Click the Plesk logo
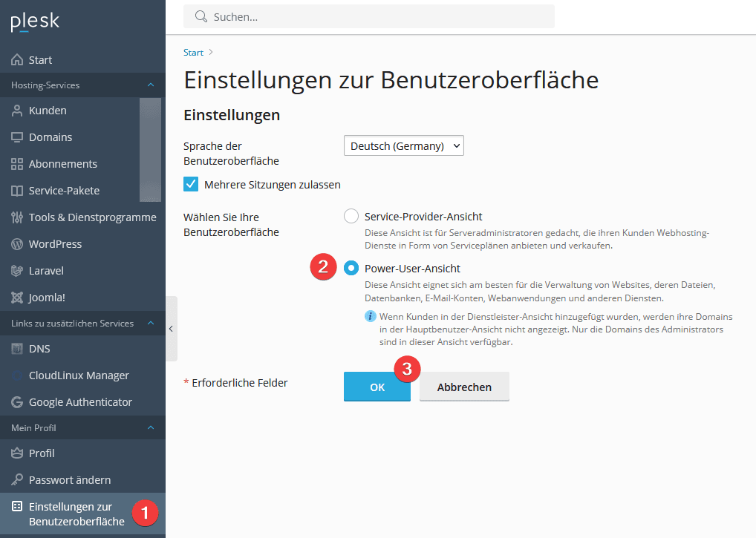756x538 pixels. (x=35, y=22)
